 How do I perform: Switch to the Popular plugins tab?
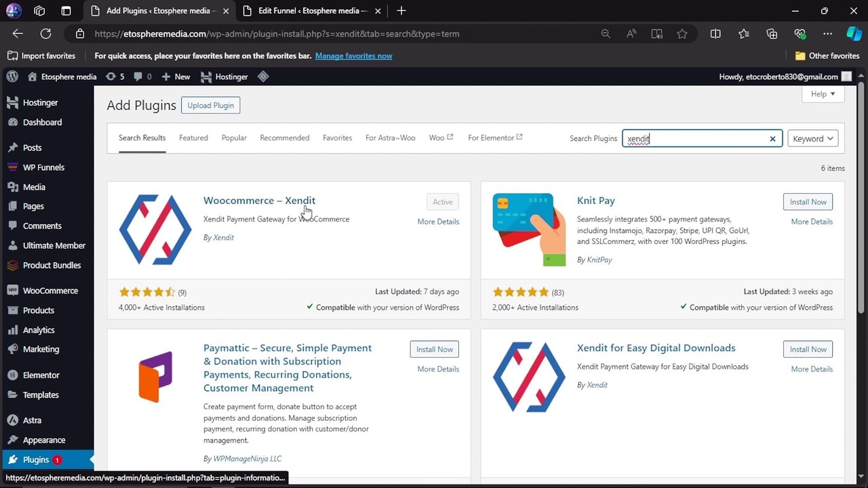(x=234, y=138)
